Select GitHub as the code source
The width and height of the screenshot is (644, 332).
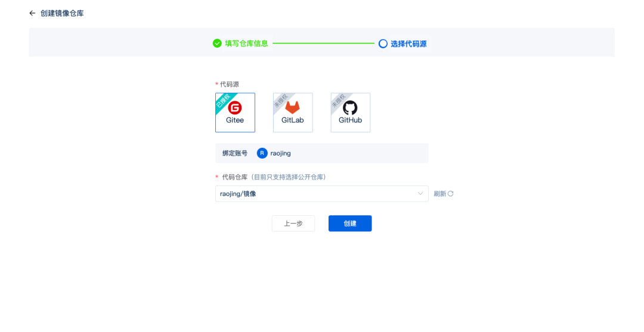coord(351,113)
